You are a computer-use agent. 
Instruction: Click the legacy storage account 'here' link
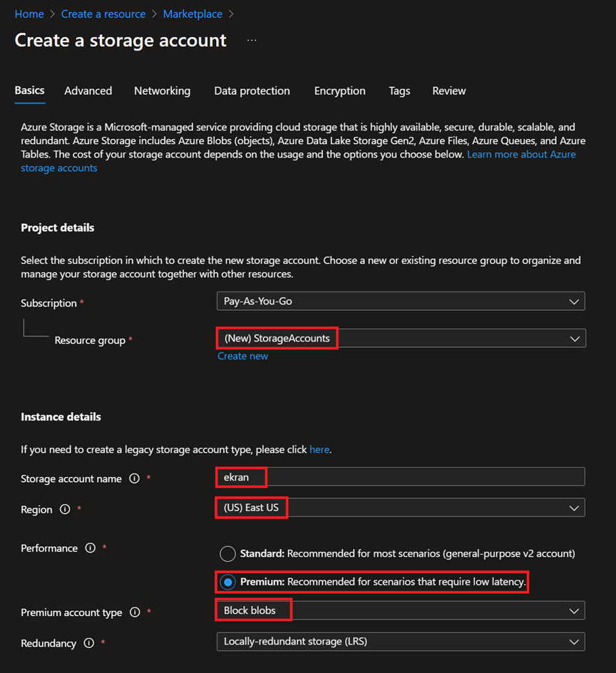tap(319, 450)
